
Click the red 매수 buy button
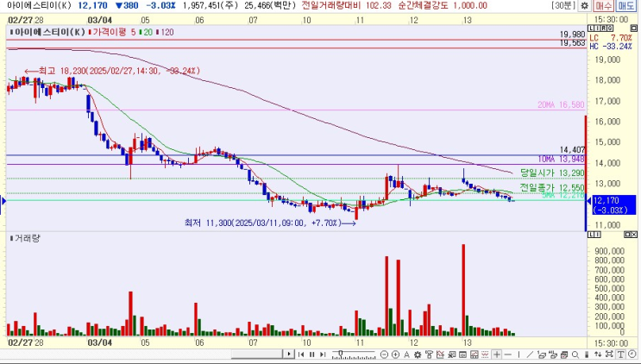pyautogui.click(x=603, y=6)
